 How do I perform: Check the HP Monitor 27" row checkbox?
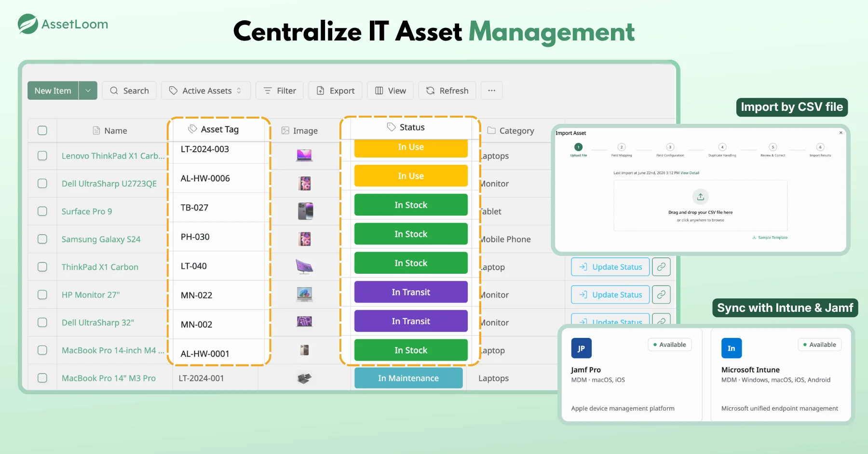coord(42,294)
